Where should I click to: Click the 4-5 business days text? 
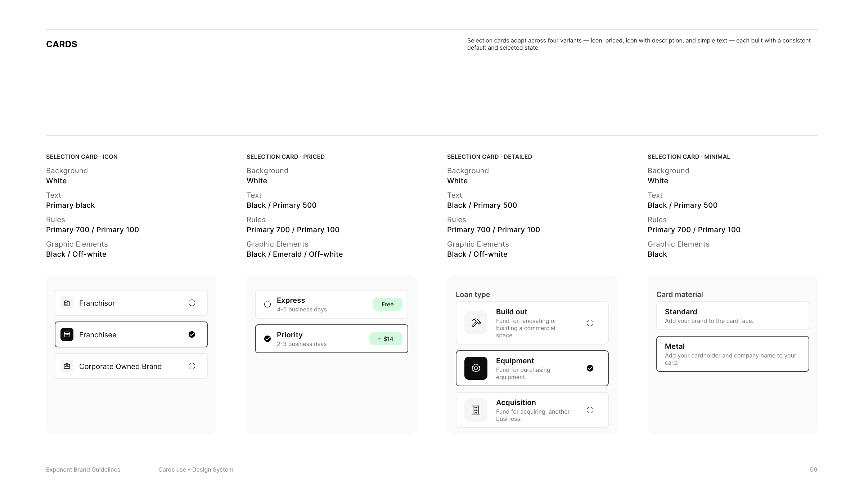click(x=302, y=310)
